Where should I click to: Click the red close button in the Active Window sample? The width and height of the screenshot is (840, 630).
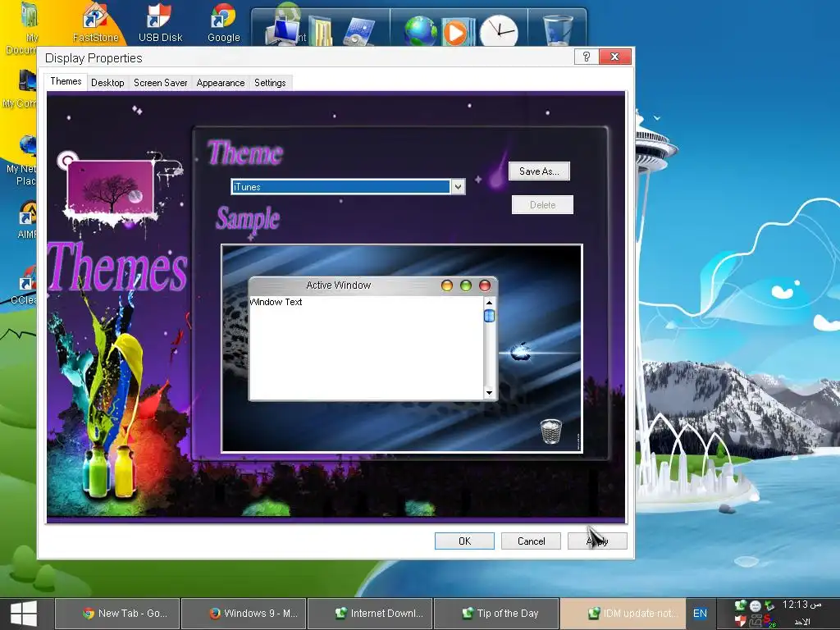tap(485, 285)
